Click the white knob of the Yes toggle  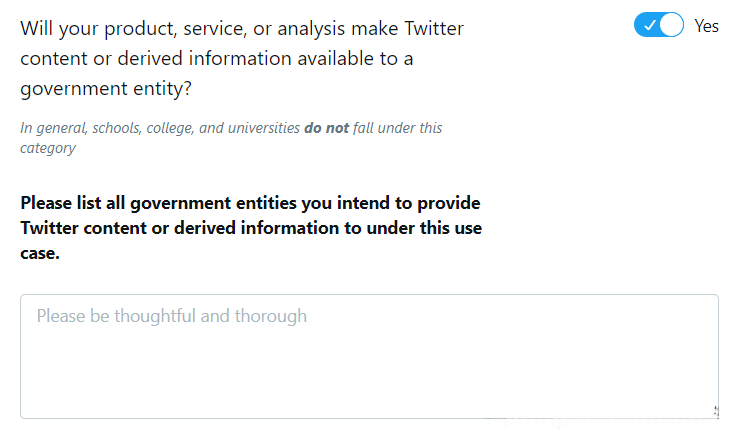(671, 26)
